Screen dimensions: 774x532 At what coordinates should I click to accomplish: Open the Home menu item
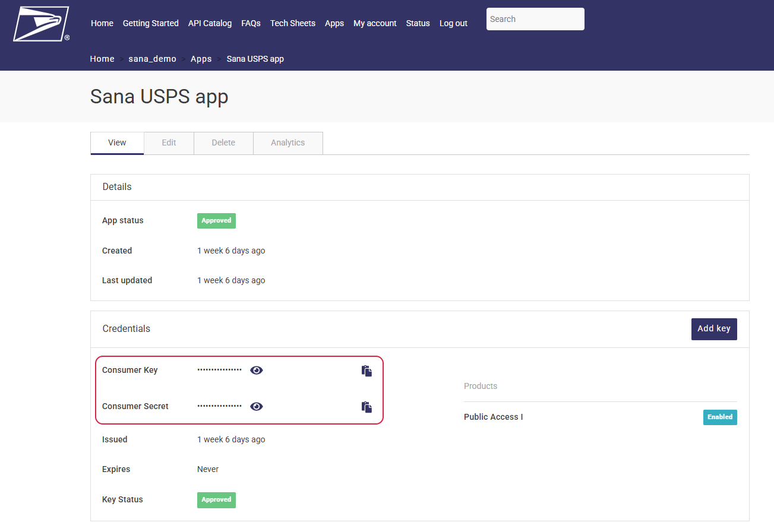(x=102, y=23)
